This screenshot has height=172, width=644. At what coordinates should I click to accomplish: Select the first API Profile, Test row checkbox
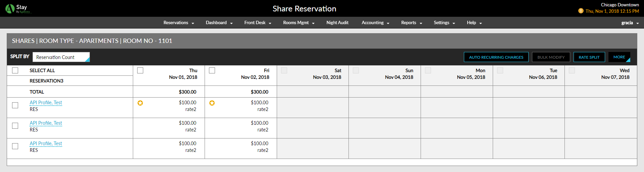tap(15, 105)
